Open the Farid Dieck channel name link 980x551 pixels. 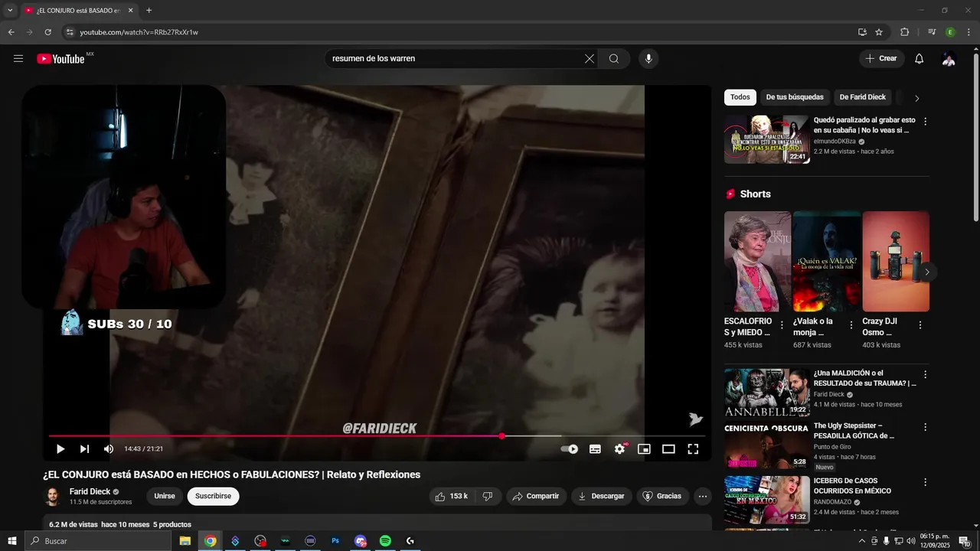pyautogui.click(x=90, y=491)
